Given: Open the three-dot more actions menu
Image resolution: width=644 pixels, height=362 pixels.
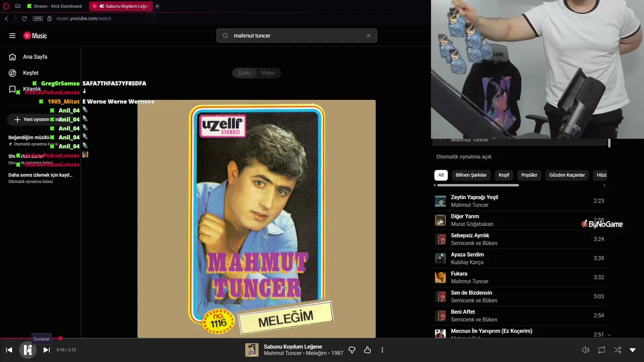Looking at the screenshot, I should (x=382, y=350).
